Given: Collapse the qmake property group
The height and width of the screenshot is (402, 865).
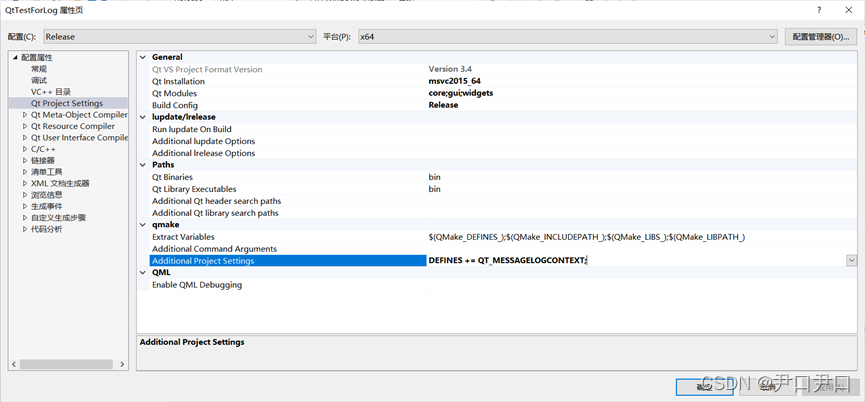Looking at the screenshot, I should [143, 225].
